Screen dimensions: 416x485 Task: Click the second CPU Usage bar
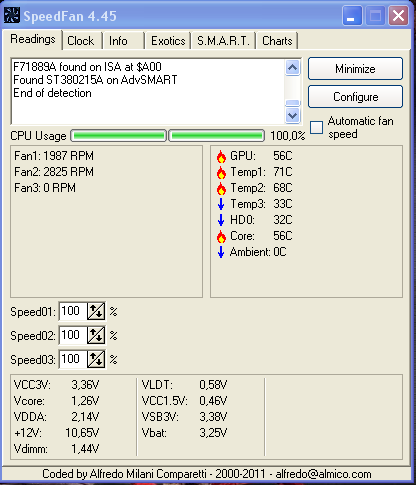[x=217, y=136]
